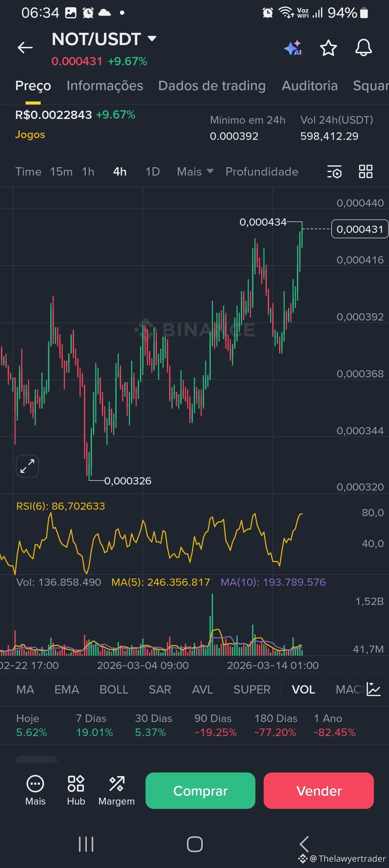This screenshot has height=868, width=389.
Task: Tap the Vender button
Action: pos(319,790)
